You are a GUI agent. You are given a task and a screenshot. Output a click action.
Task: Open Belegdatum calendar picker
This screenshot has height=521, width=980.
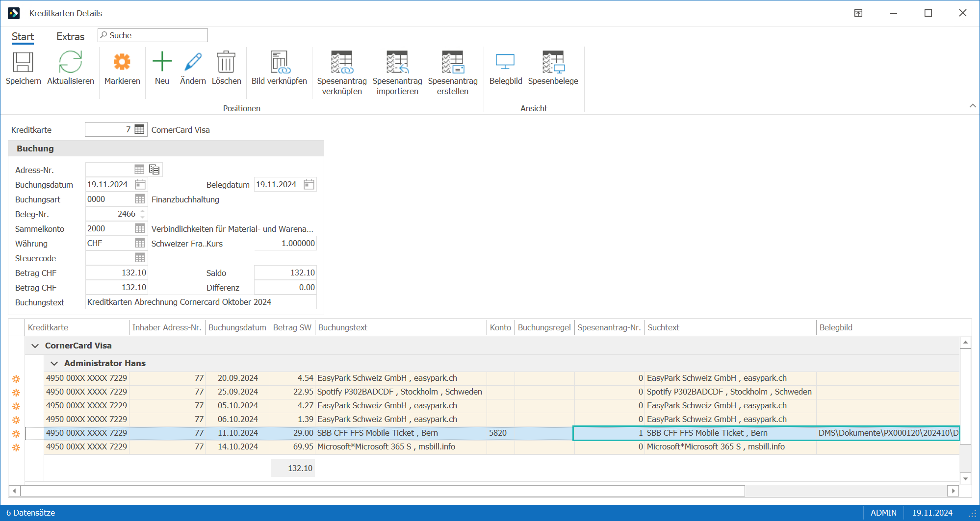(309, 184)
